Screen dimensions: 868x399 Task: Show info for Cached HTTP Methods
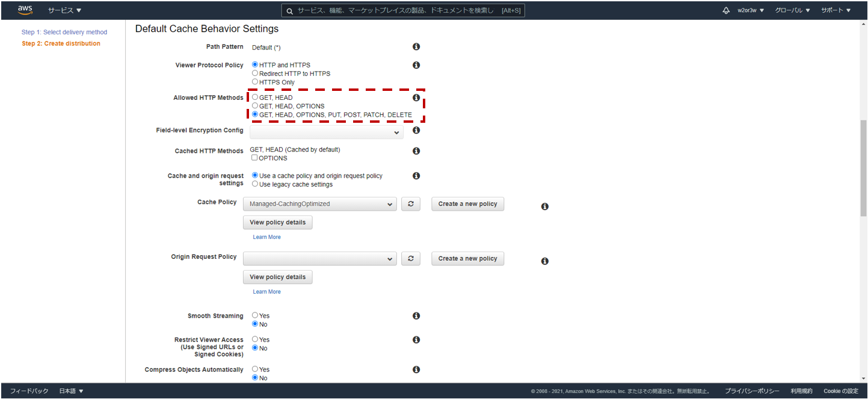(x=416, y=151)
